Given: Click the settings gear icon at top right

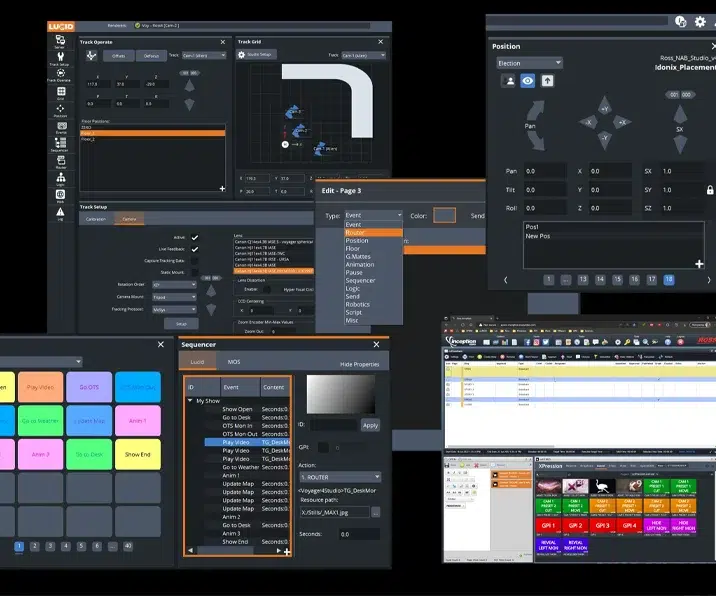Looking at the screenshot, I should (700, 21).
